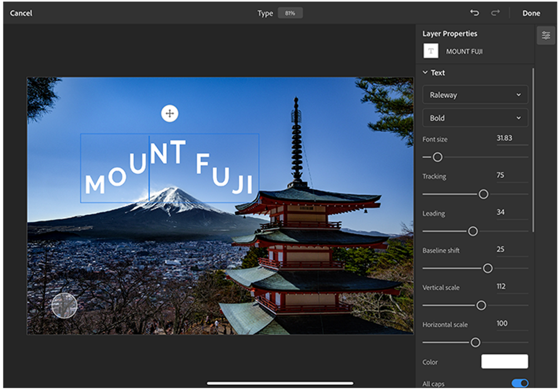Tap the circular touch shortcut button
Screen dimensions: 558x392
(x=64, y=305)
